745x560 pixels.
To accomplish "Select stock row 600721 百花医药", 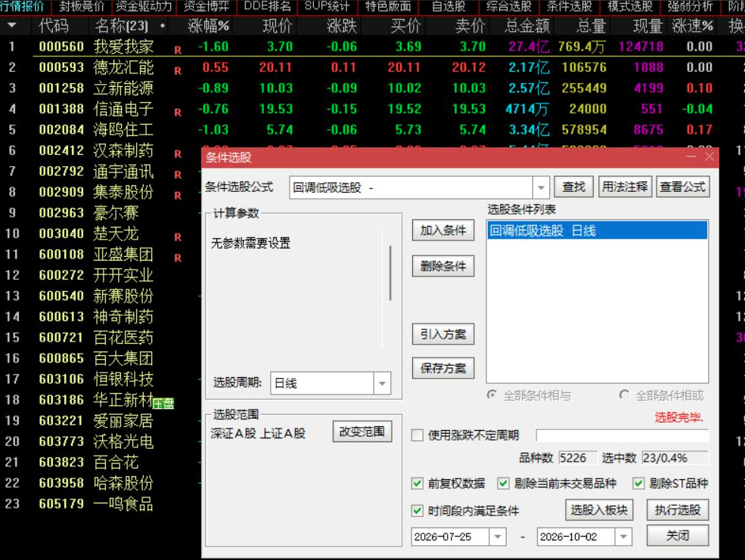I will 101,337.
